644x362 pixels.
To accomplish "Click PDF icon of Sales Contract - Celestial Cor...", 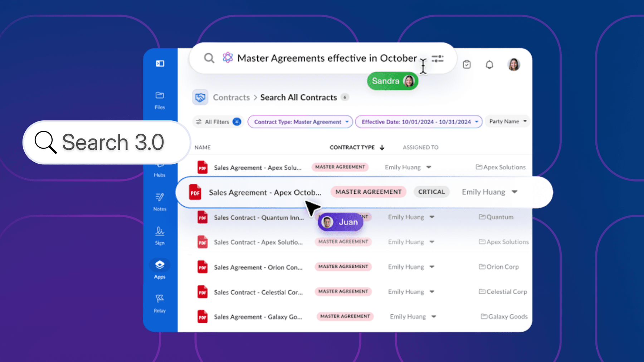I will [x=203, y=292].
